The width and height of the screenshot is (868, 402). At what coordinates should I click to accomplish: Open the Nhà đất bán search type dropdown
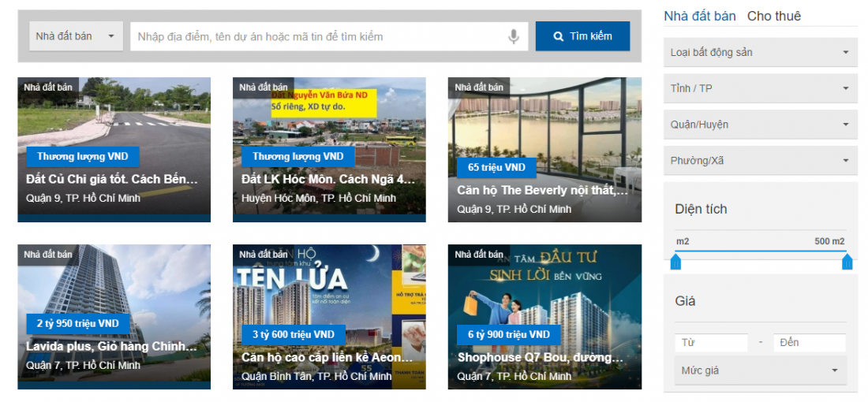click(x=76, y=36)
